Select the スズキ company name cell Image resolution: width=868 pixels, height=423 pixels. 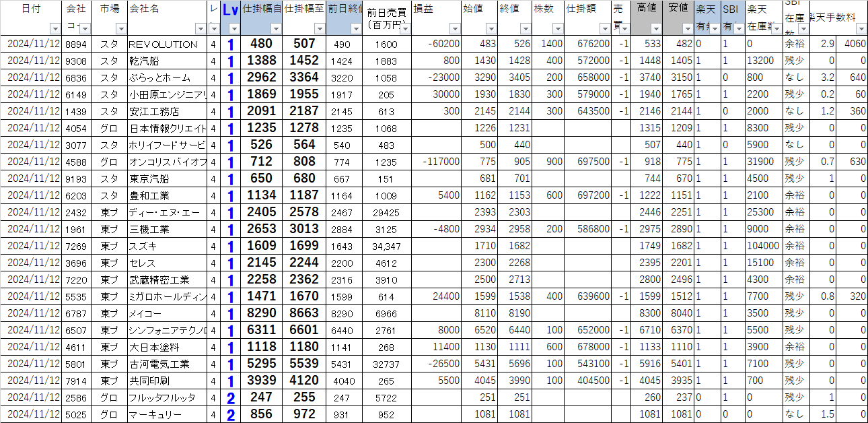point(168,246)
